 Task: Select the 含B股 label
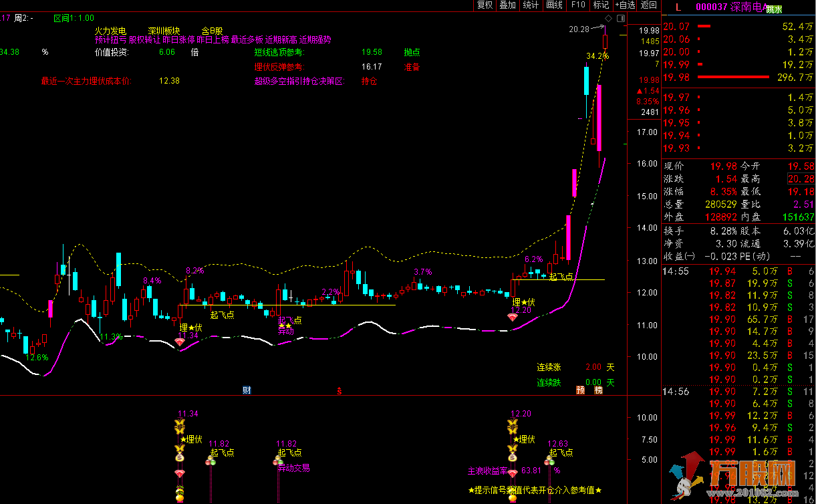click(x=213, y=31)
